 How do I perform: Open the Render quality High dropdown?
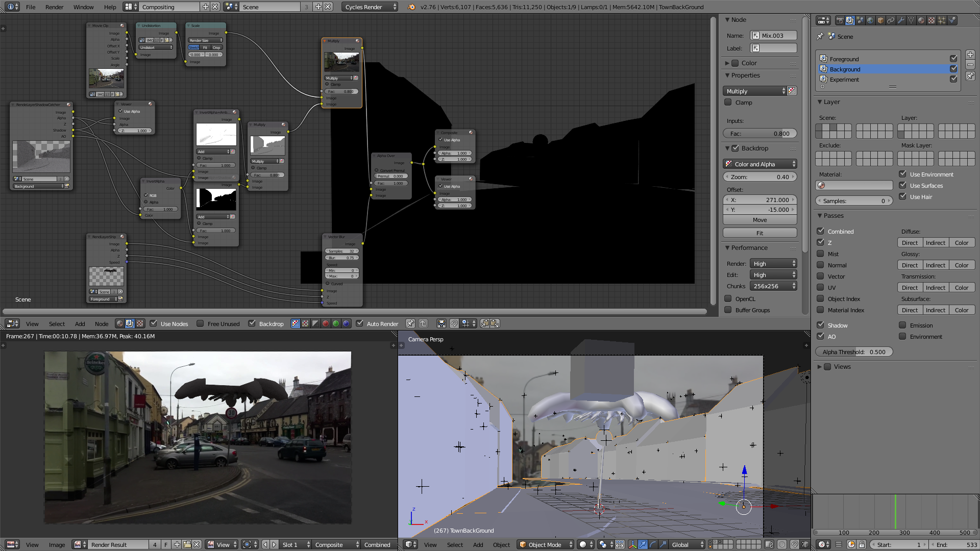[773, 264]
